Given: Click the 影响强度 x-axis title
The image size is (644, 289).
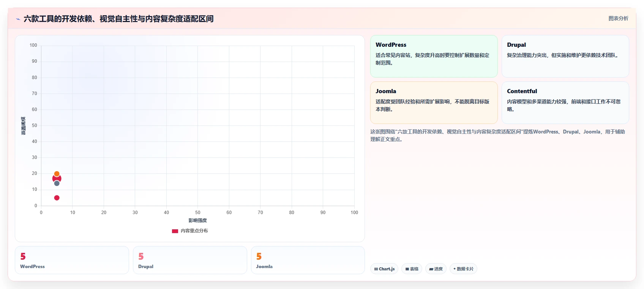Looking at the screenshot, I should coord(198,221).
